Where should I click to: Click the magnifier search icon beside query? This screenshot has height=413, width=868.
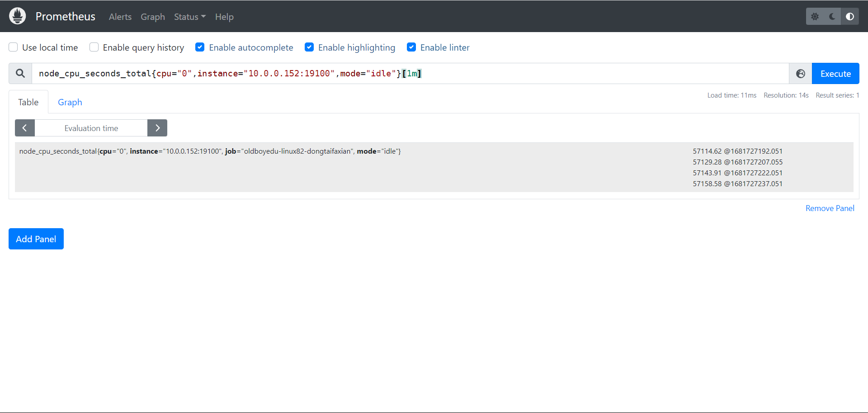point(20,73)
